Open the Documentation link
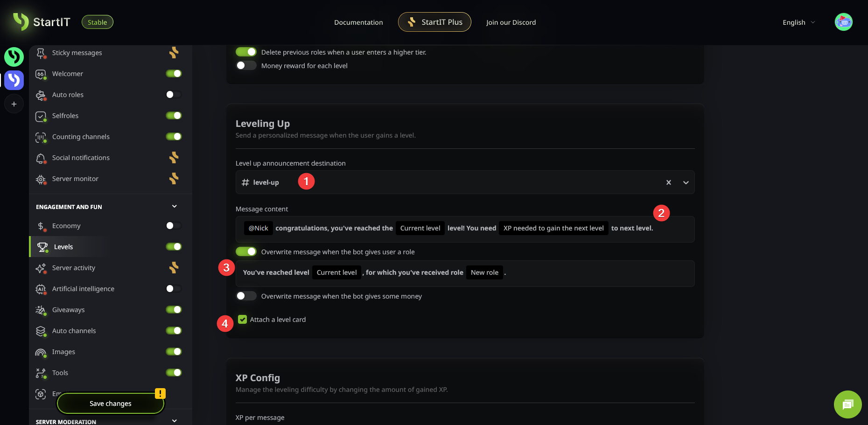 pyautogui.click(x=358, y=22)
